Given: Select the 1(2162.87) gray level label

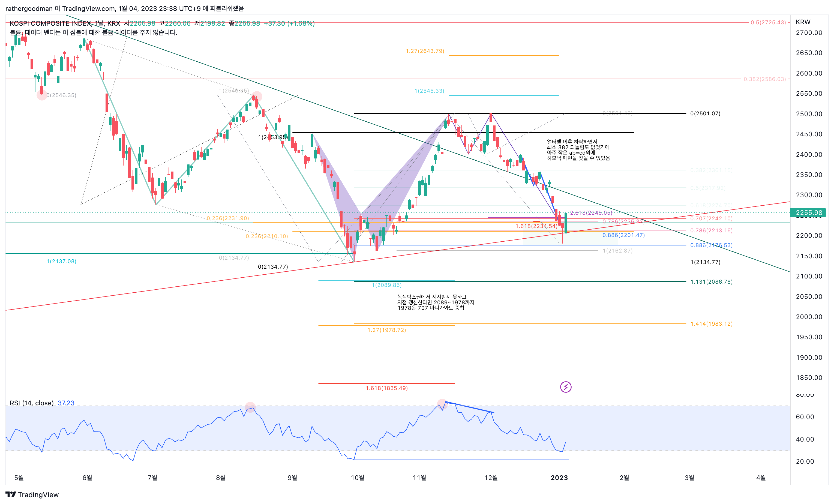Looking at the screenshot, I should point(617,250).
